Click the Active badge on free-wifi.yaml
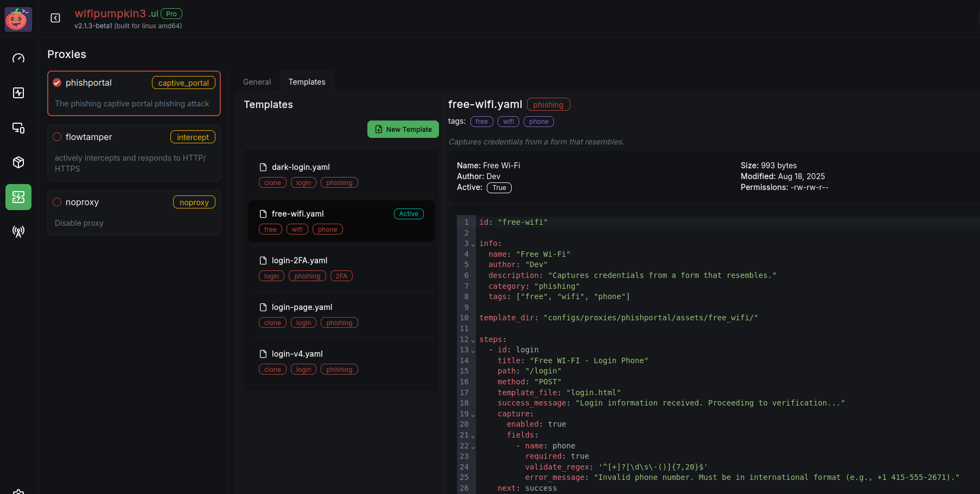 pos(409,214)
